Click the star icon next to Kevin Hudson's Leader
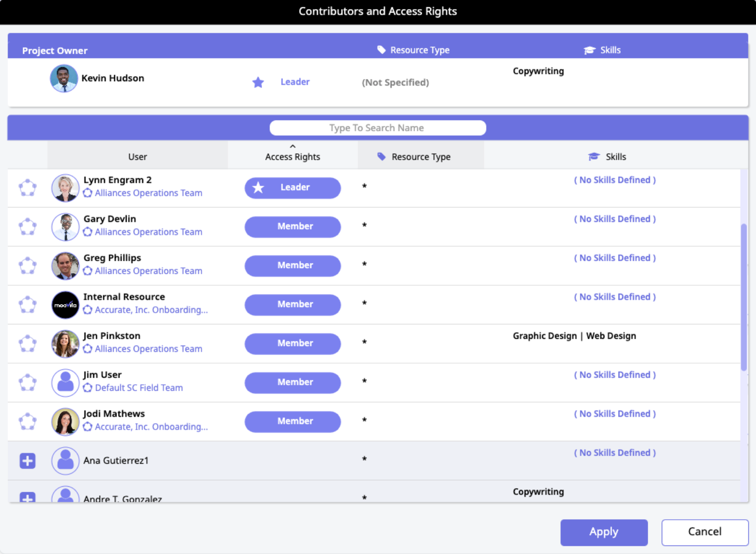 pos(258,82)
